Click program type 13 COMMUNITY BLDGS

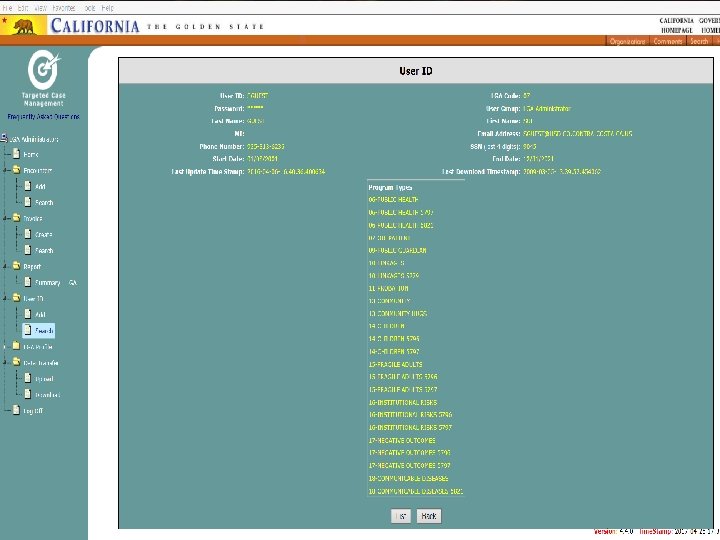[x=398, y=314]
